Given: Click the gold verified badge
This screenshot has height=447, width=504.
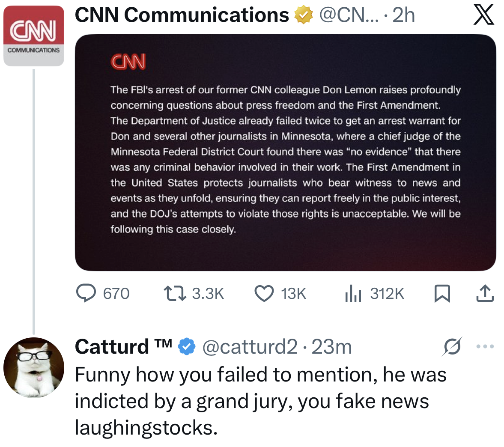Looking at the screenshot, I should 303,15.
